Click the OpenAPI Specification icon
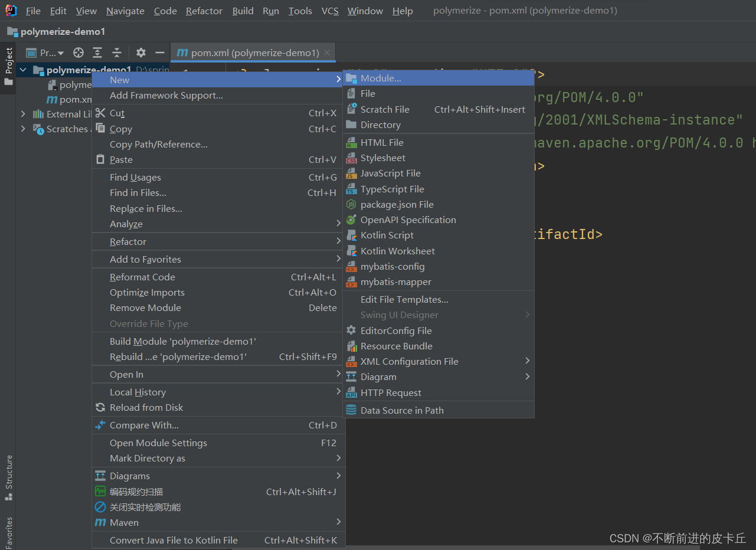 coord(351,220)
